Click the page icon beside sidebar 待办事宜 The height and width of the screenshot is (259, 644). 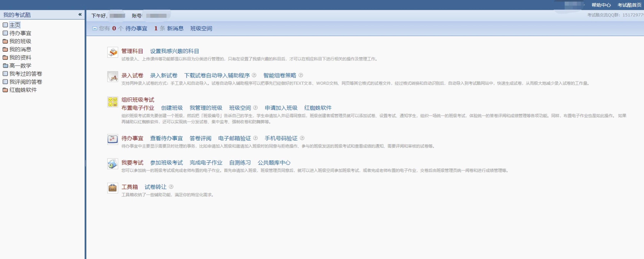5,33
